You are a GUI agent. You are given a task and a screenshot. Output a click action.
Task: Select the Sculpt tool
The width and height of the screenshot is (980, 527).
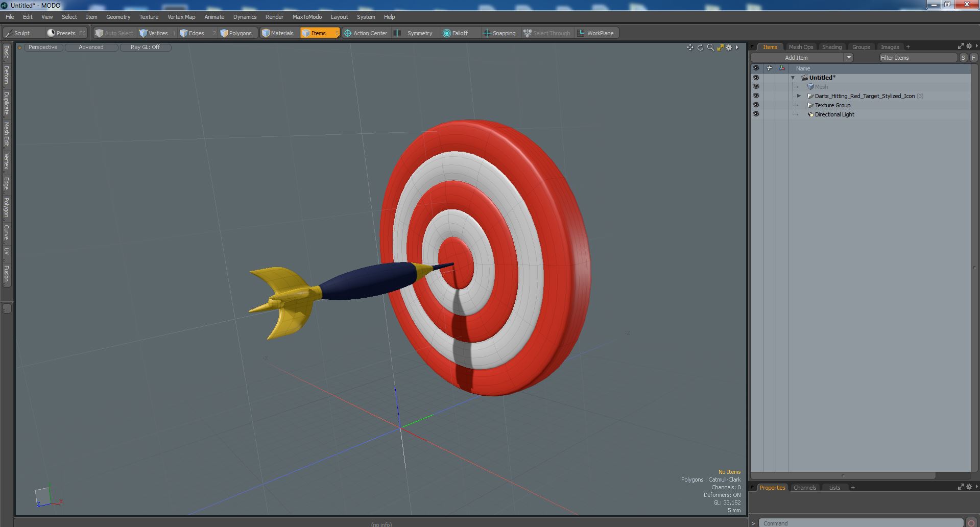click(x=23, y=33)
